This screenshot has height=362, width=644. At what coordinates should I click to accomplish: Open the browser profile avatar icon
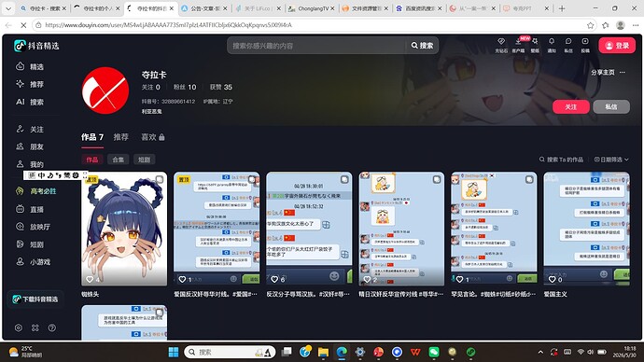point(621,25)
